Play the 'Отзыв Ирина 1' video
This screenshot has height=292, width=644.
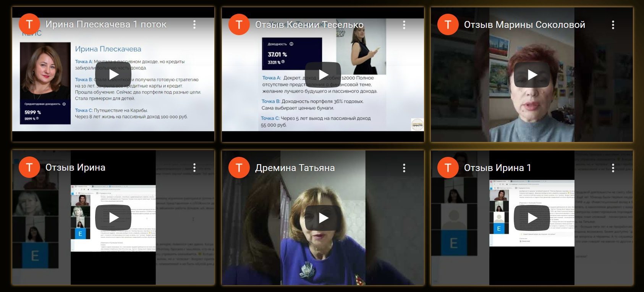point(532,218)
